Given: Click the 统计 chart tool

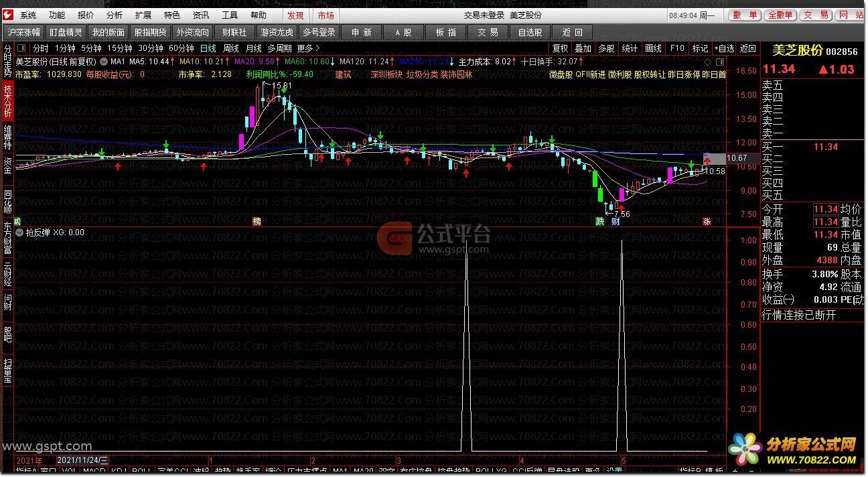Looking at the screenshot, I should click(630, 48).
